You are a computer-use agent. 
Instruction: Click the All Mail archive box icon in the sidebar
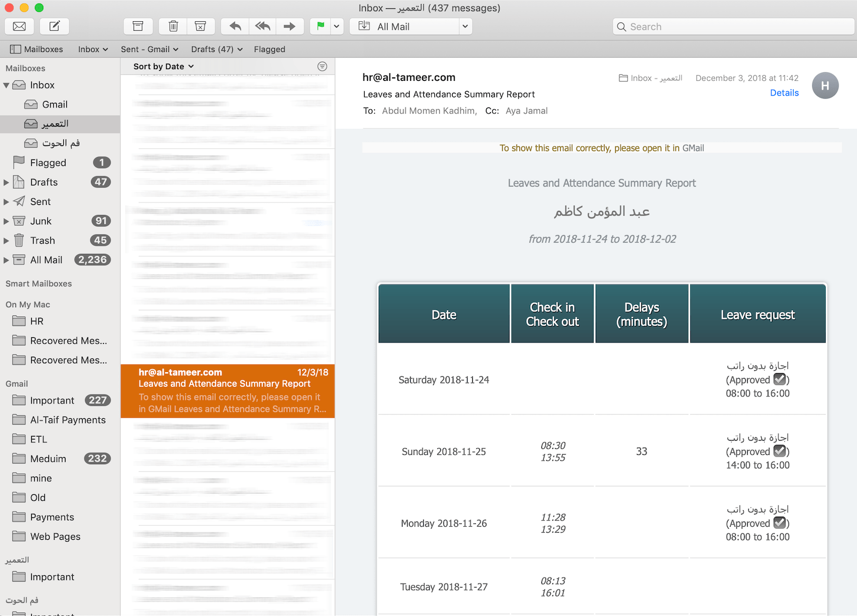pyautogui.click(x=19, y=260)
